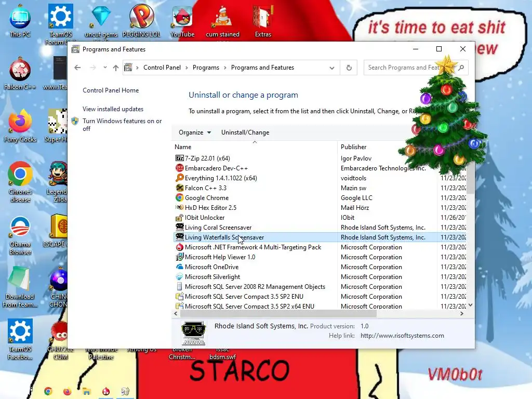The height and width of the screenshot is (399, 532).
Task: Select Microsoft .NET Framework 4 Multi-Targeting Pack
Action: [x=320, y=247]
